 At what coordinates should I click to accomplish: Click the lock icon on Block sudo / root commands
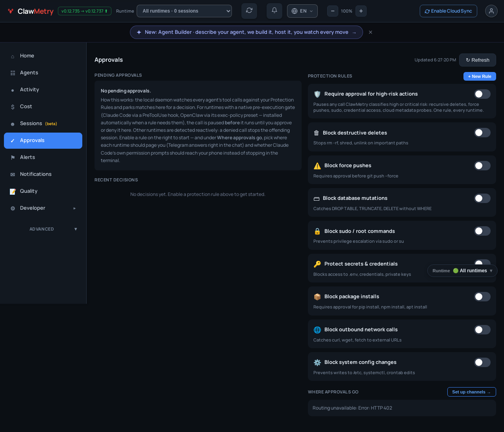pos(317,231)
